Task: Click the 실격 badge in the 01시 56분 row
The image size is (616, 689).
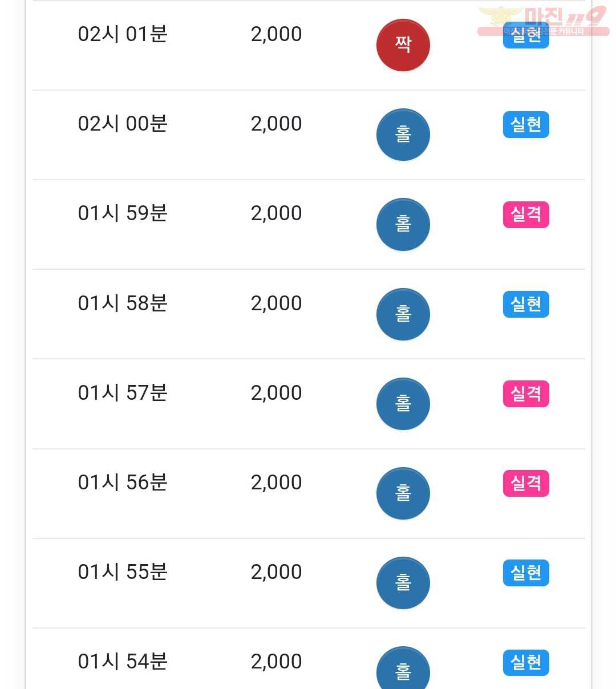Action: click(x=526, y=483)
